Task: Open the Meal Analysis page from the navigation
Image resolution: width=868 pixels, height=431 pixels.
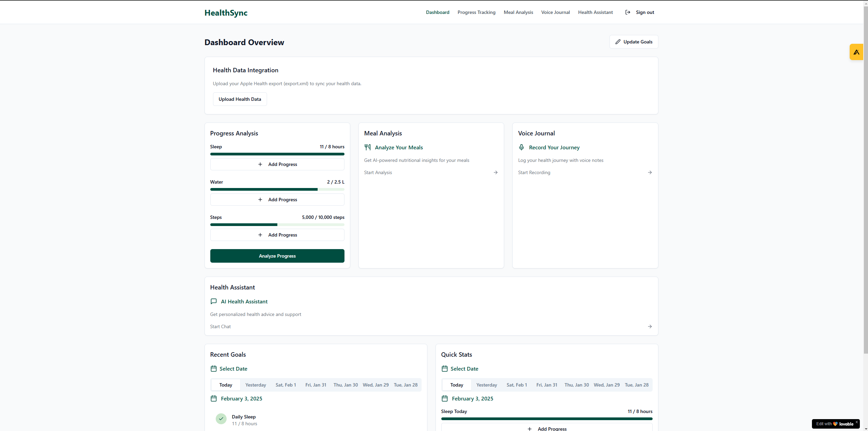Action: (x=518, y=12)
